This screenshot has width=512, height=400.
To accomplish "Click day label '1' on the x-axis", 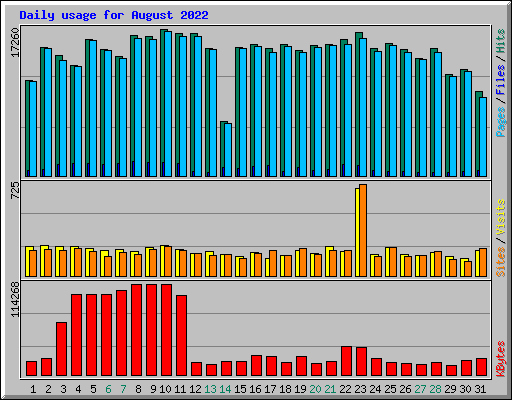I will coord(33,389).
